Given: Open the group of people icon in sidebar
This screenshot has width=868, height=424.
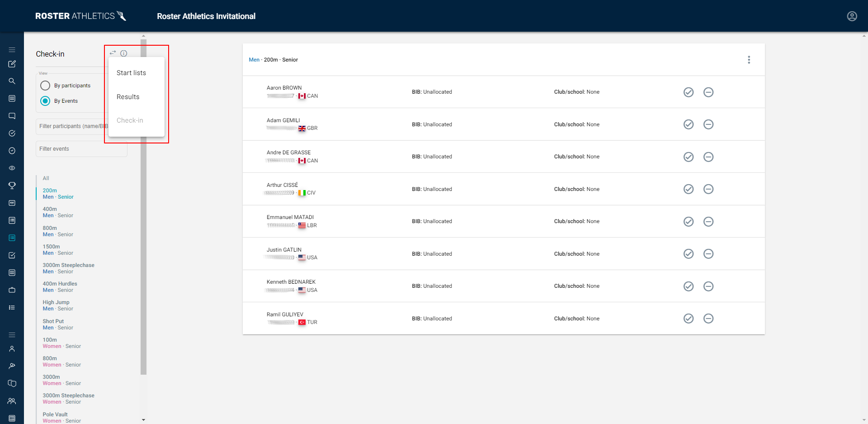Looking at the screenshot, I should click(x=12, y=401).
